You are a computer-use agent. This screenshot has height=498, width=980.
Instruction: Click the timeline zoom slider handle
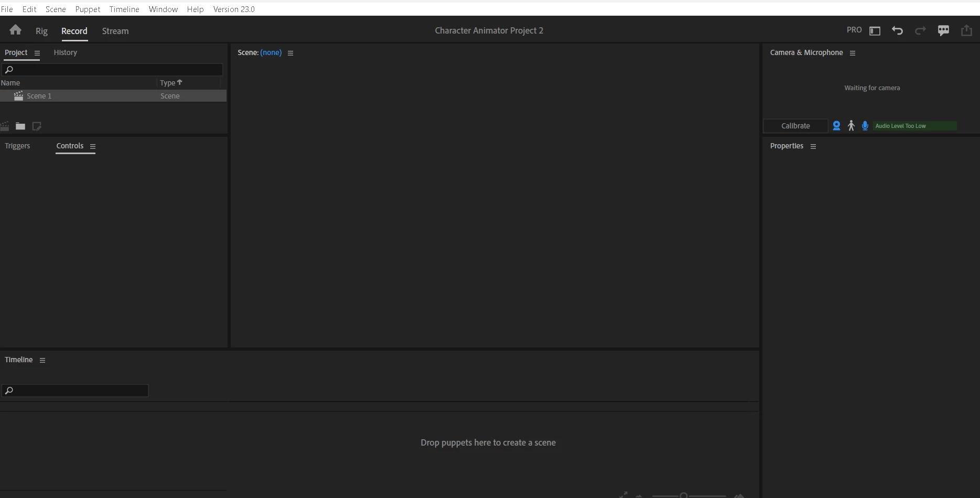coord(684,495)
